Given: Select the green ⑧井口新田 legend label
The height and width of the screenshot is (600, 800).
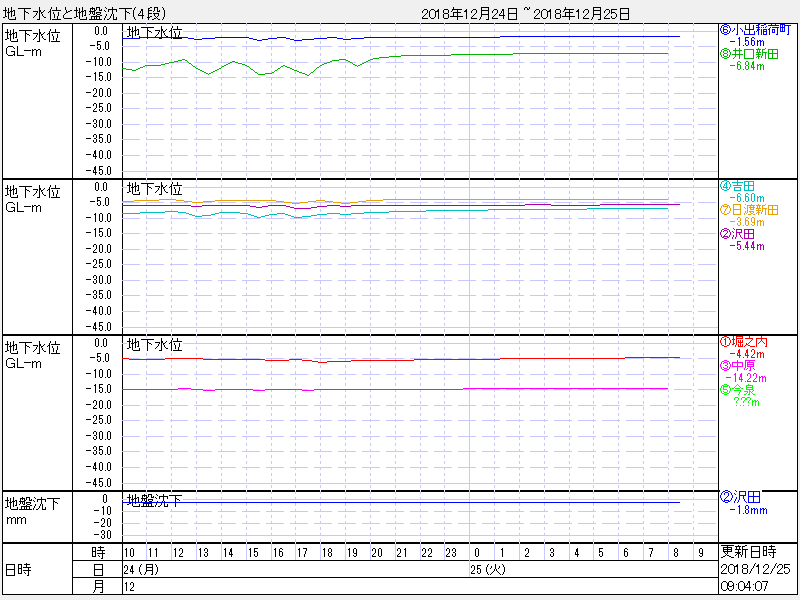Looking at the screenshot, I should pos(749,54).
